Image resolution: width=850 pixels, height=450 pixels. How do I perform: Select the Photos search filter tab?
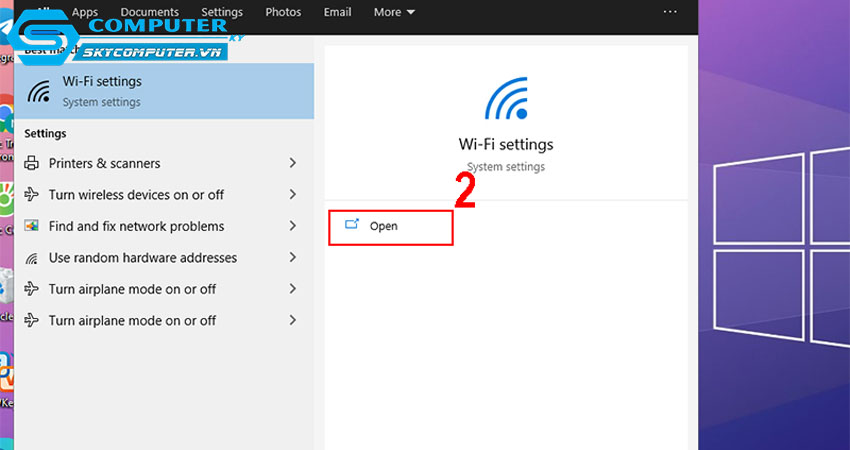pyautogui.click(x=283, y=12)
